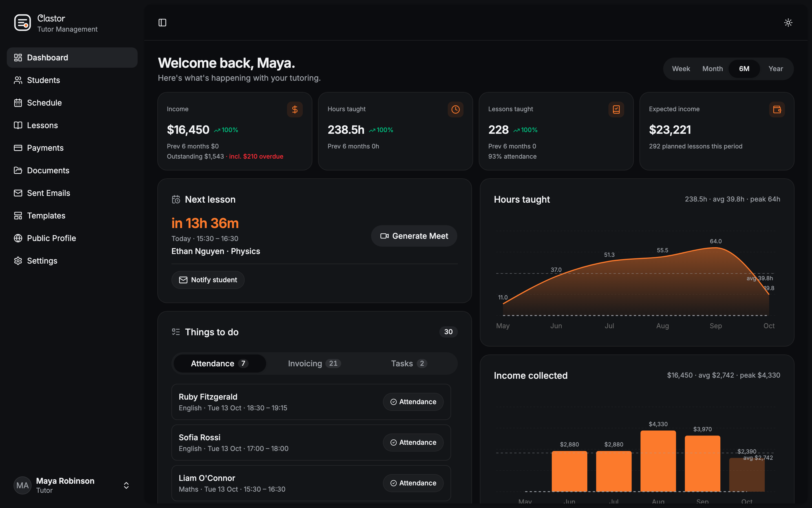
Task: Click the Income collected heading
Action: click(531, 375)
